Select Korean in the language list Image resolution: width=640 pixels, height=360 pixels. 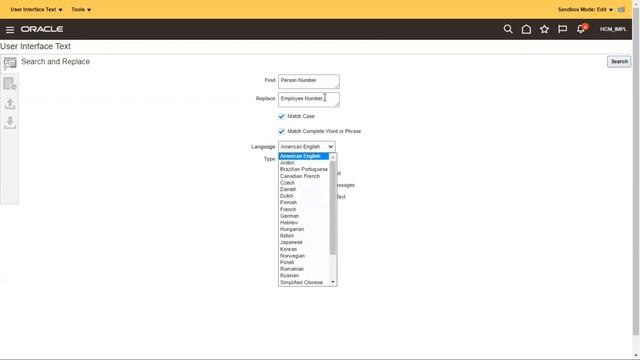304,249
